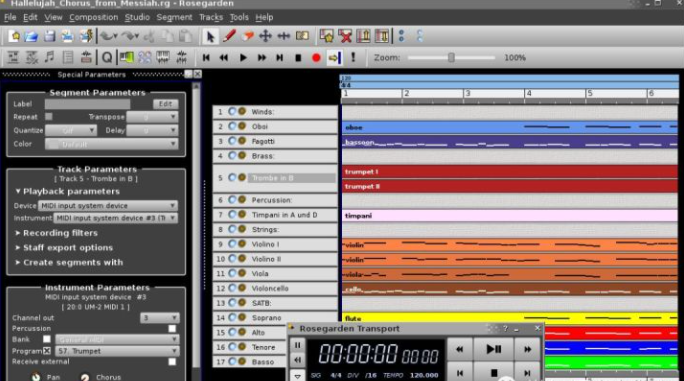Screen dimensions: 684x381
Task: Expand Create segments with section
Action: [x=69, y=262]
